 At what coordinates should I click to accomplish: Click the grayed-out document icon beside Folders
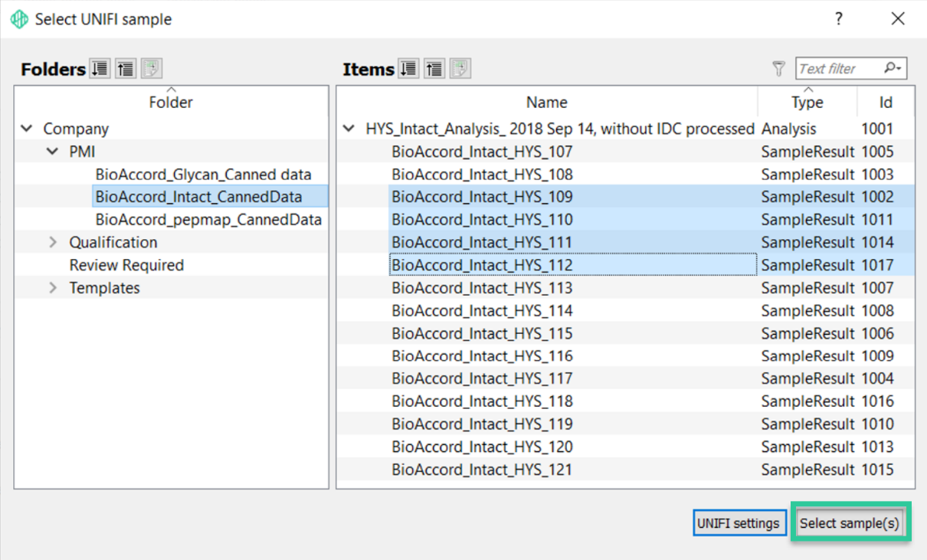(152, 69)
